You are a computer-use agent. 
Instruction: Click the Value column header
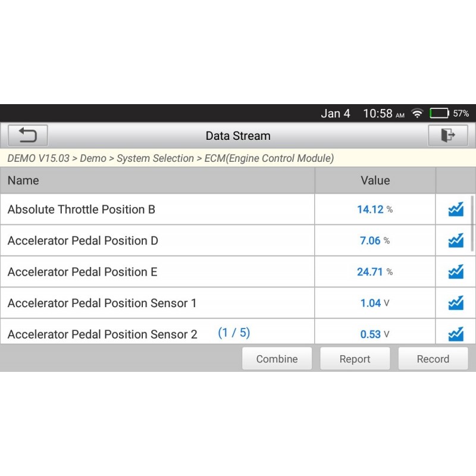(375, 180)
